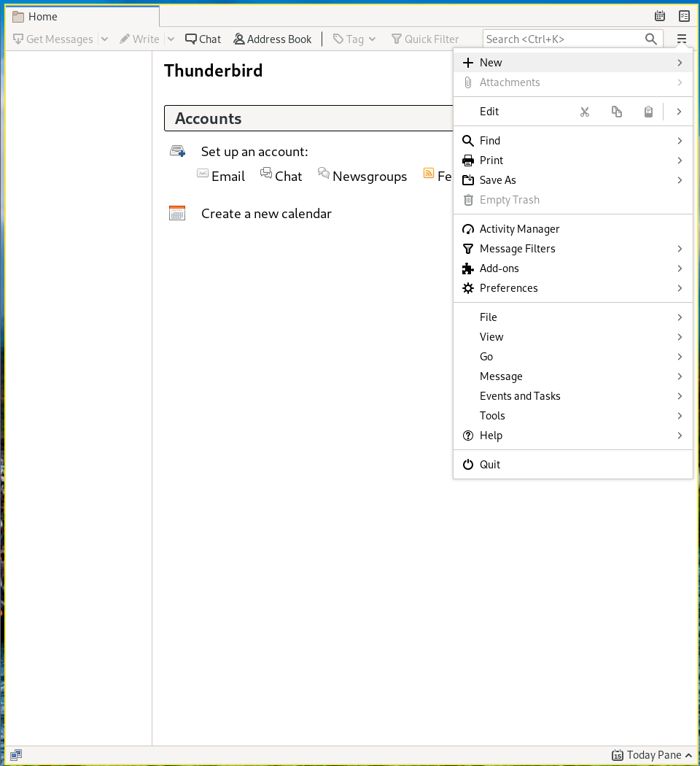The image size is (700, 766).
Task: Click the Search input field
Action: 561,39
